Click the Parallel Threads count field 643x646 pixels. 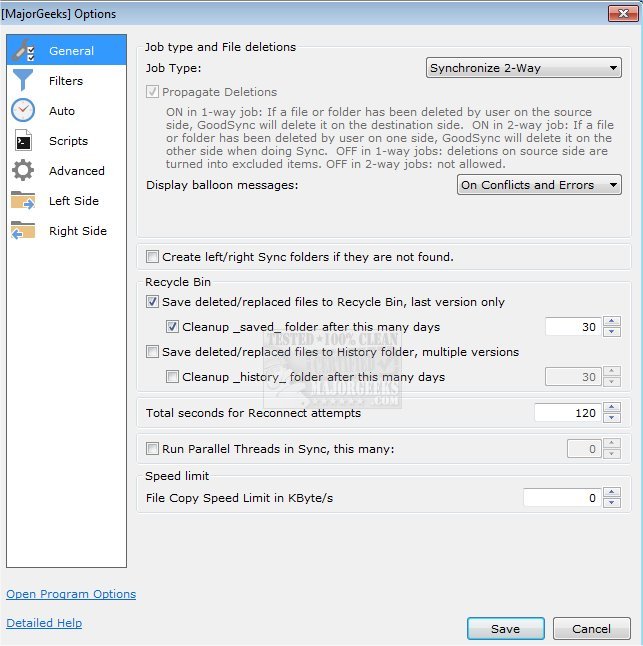tap(584, 449)
